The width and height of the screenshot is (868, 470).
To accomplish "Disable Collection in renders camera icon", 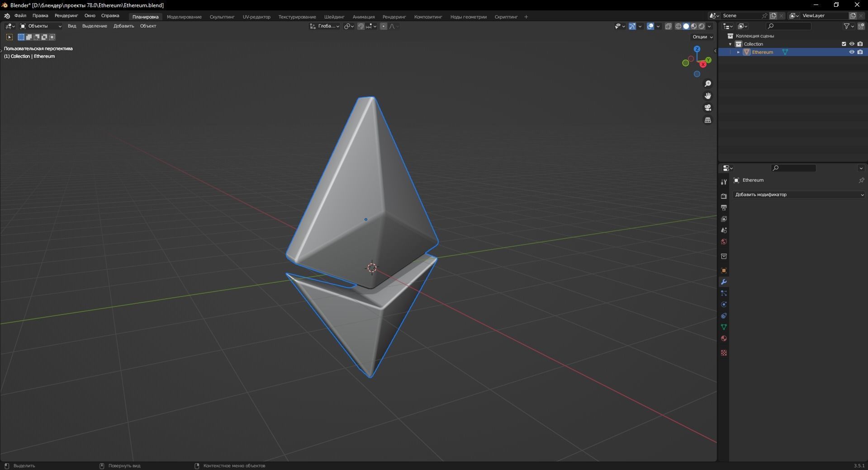I will pyautogui.click(x=860, y=44).
